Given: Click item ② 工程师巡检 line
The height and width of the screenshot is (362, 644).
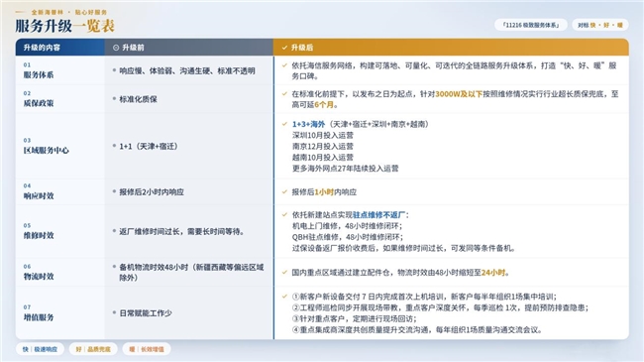Looking at the screenshot, I should tap(440, 307).
